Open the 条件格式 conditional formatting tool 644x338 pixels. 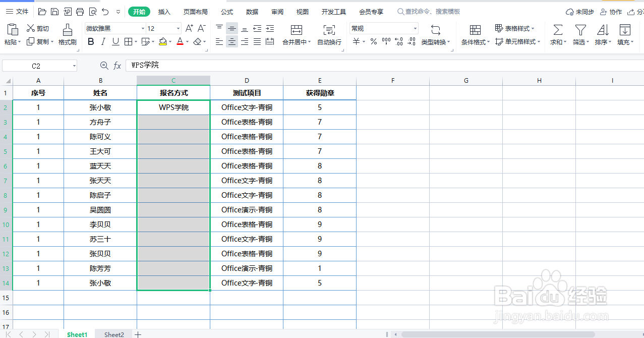474,34
